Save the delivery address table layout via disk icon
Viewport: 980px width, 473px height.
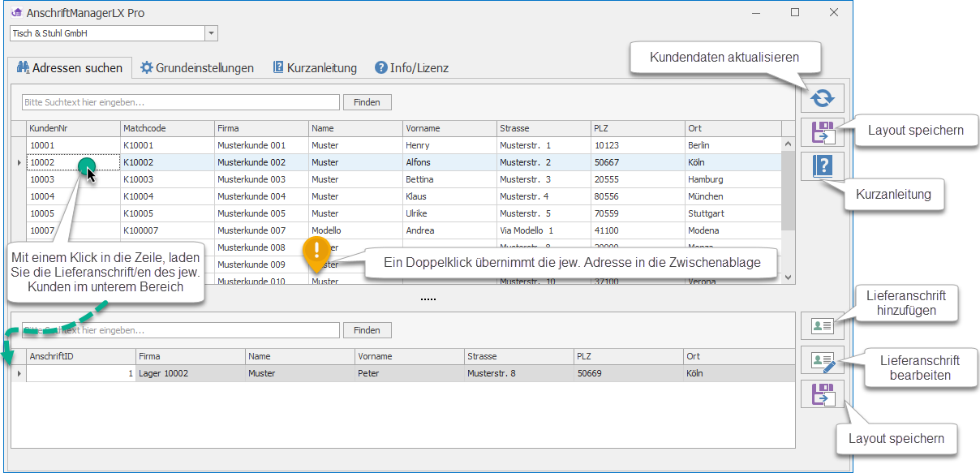pyautogui.click(x=823, y=394)
